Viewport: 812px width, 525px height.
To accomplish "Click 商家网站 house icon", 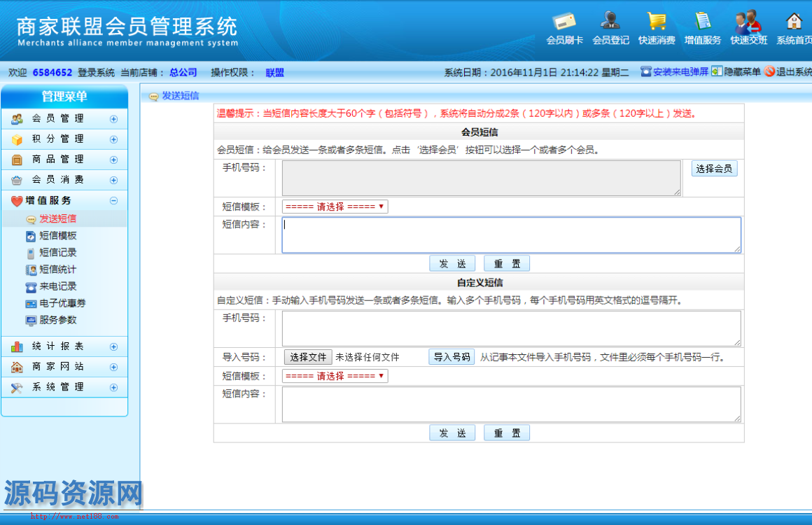I will pos(17,367).
